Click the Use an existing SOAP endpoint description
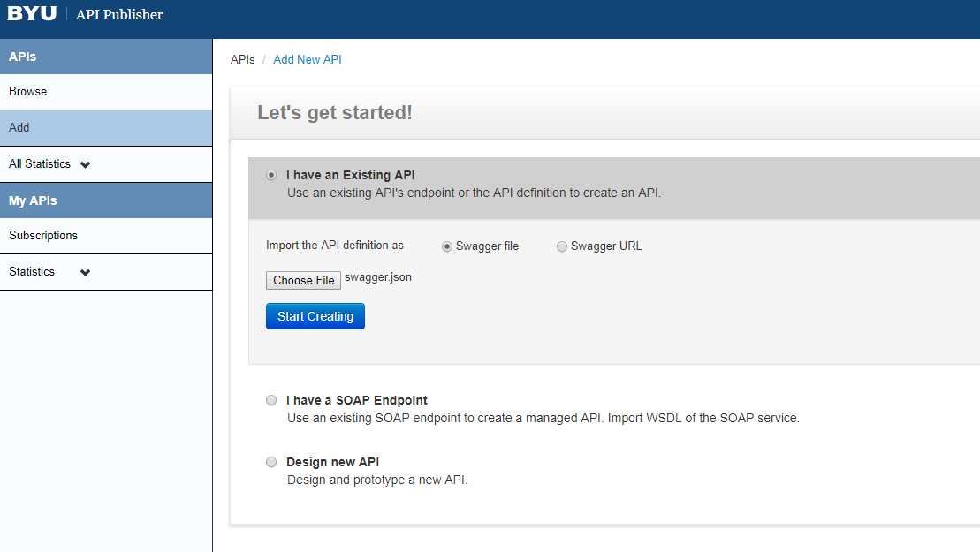This screenshot has height=552, width=980. [x=543, y=418]
